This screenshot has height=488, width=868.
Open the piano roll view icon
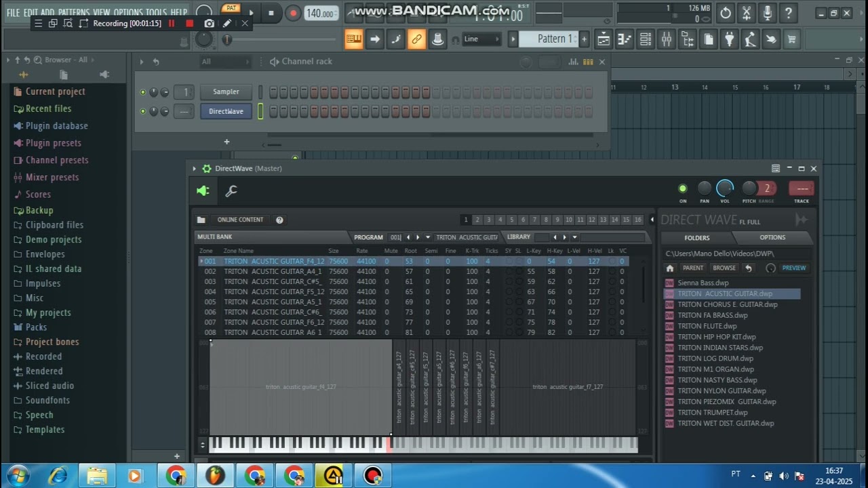click(x=625, y=39)
